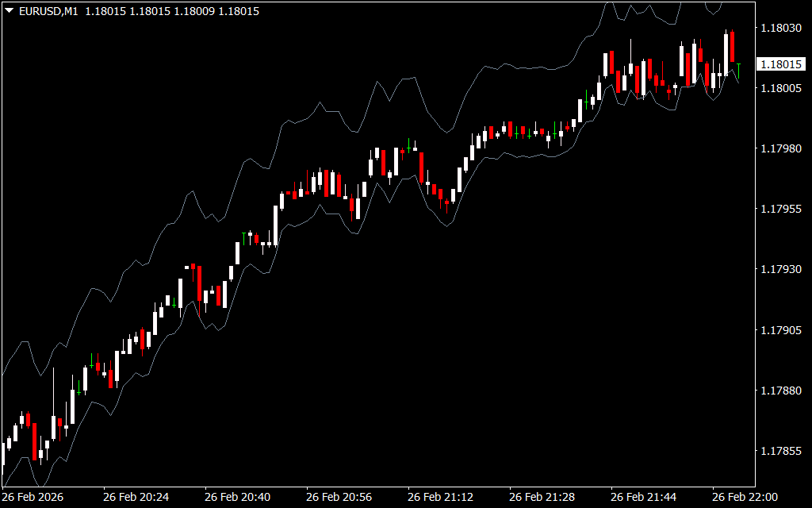Click the 1.17855 price axis label

tap(779, 451)
